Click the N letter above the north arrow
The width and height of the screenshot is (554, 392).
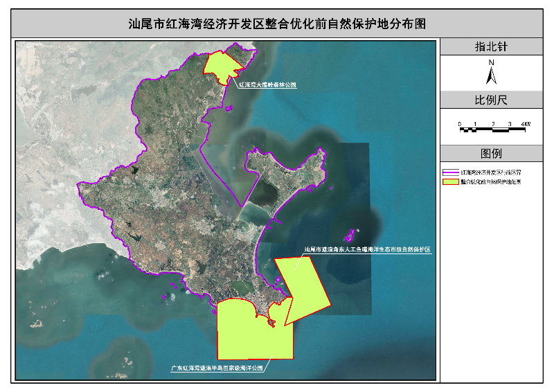tap(491, 62)
